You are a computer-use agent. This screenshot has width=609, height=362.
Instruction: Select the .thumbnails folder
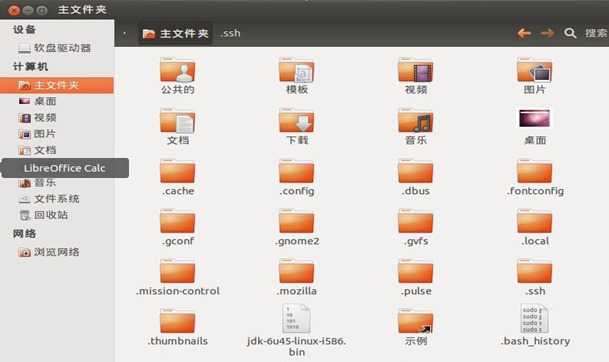177,327
